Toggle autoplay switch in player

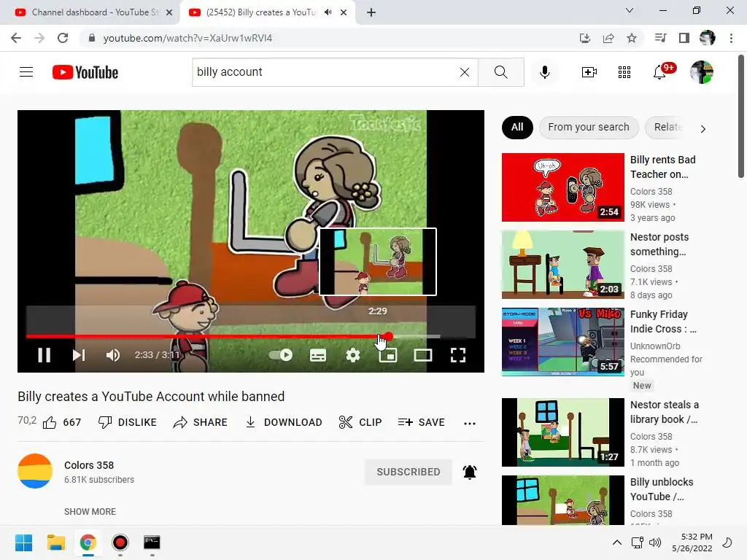(x=281, y=355)
